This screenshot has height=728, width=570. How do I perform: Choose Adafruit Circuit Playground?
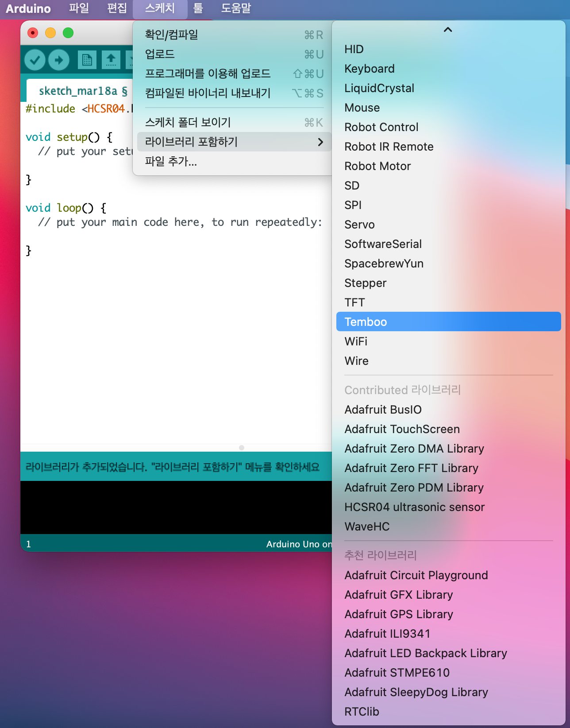point(449,575)
